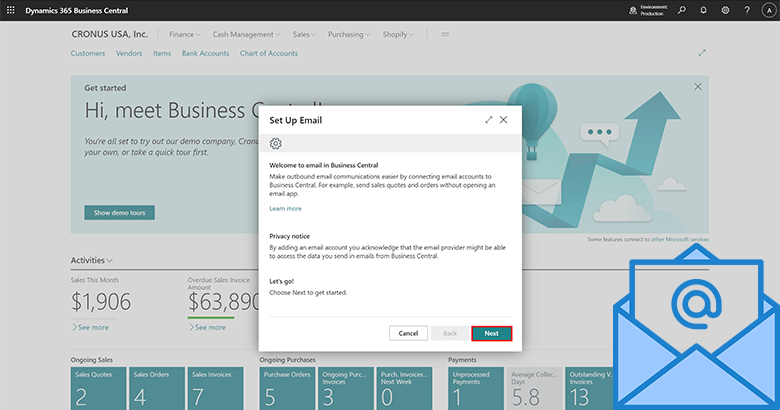The image size is (780, 410).
Task: Open the Vendors link
Action: (x=129, y=53)
